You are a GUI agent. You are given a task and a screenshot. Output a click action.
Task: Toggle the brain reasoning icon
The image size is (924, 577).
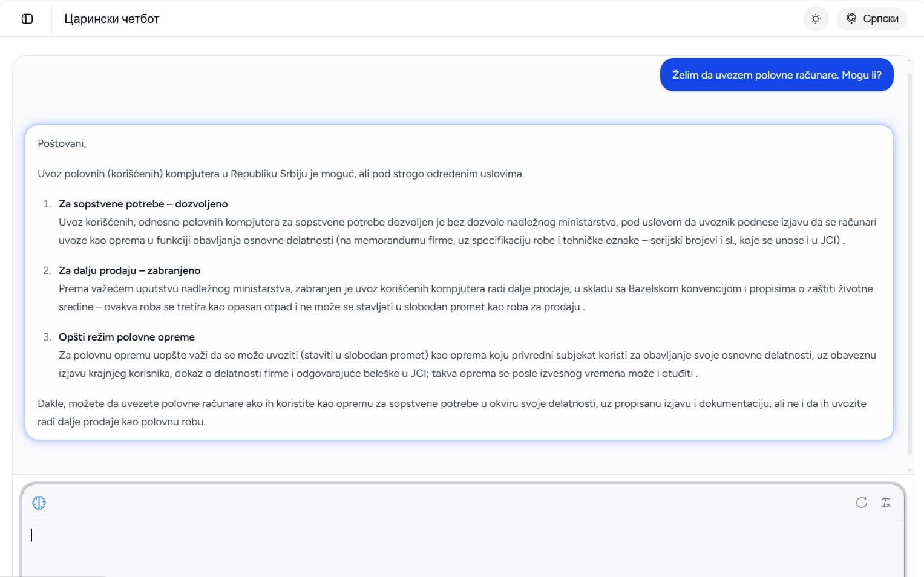[x=39, y=503]
